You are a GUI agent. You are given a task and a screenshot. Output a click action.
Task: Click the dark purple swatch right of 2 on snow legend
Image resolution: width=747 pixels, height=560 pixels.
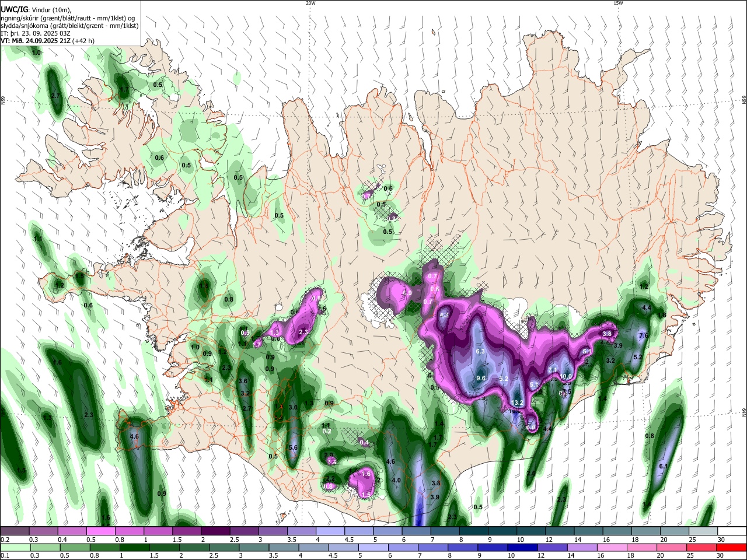click(x=215, y=531)
